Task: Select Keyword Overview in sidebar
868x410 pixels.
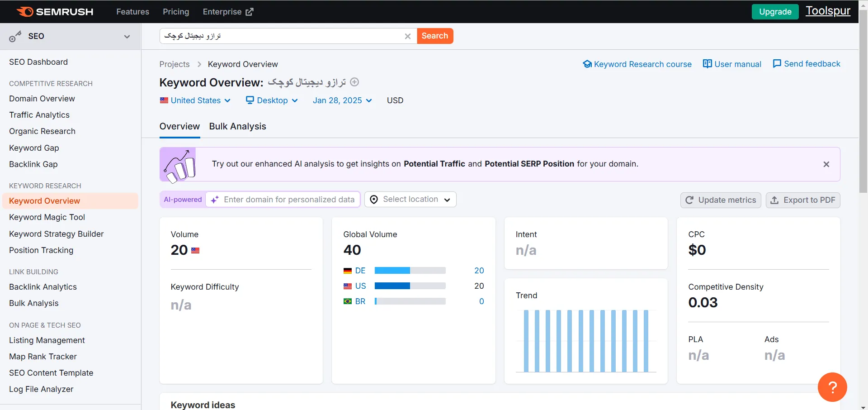Action: click(70, 201)
